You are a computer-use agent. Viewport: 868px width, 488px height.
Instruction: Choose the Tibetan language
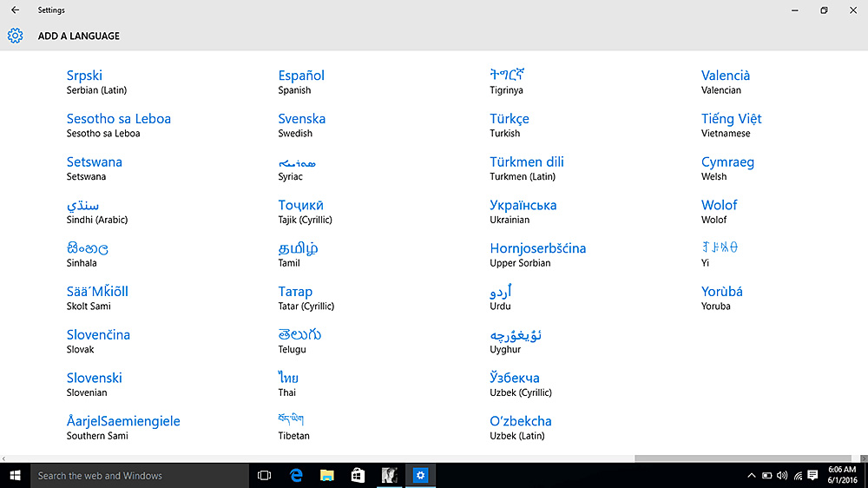[x=293, y=427]
